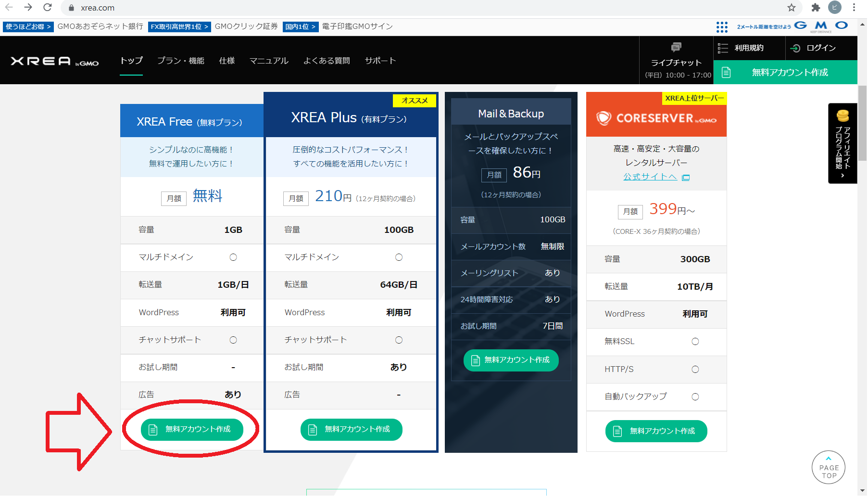The image size is (868, 499).
Task: Click the 自動バックアップ row label
Action: (636, 396)
